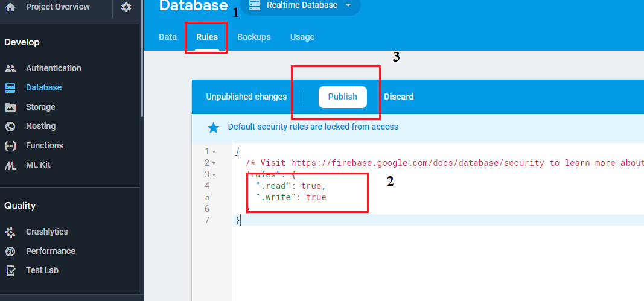Image resolution: width=644 pixels, height=301 pixels.
Task: Click the firebase docs comment line in editor
Action: (x=445, y=163)
